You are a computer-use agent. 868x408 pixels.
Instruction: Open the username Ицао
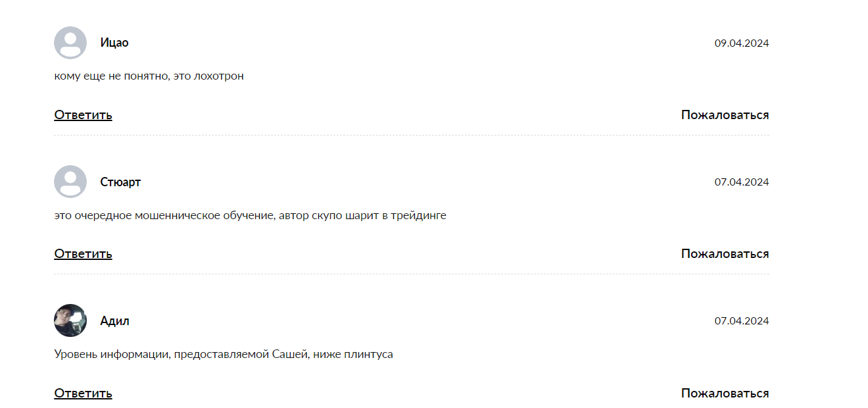click(114, 43)
